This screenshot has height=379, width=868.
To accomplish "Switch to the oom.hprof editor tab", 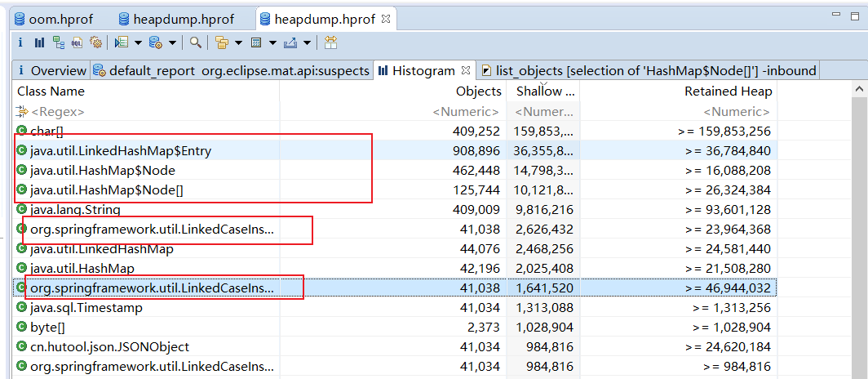I will click(54, 19).
